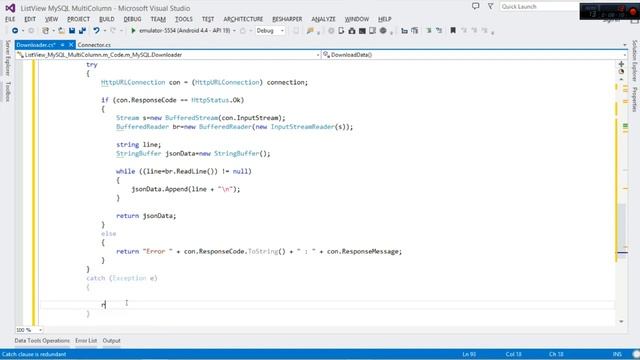Open the Solution Explorer side tab
The height and width of the screenshot is (360, 640).
pos(634,60)
